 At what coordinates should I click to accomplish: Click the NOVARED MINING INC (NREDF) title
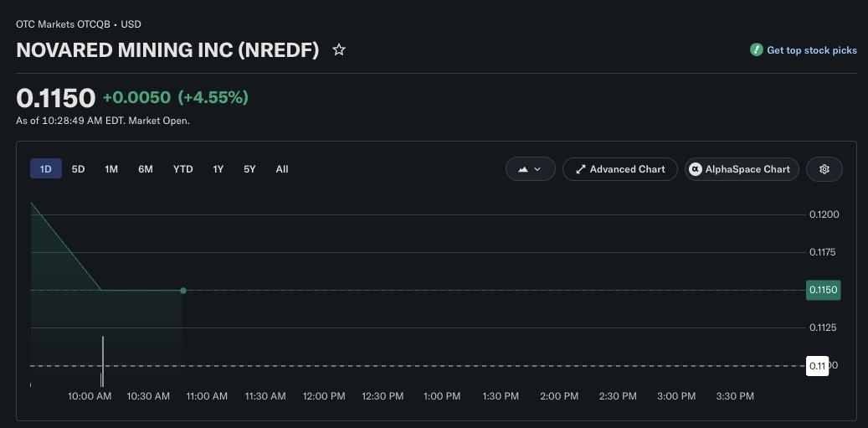pyautogui.click(x=167, y=50)
